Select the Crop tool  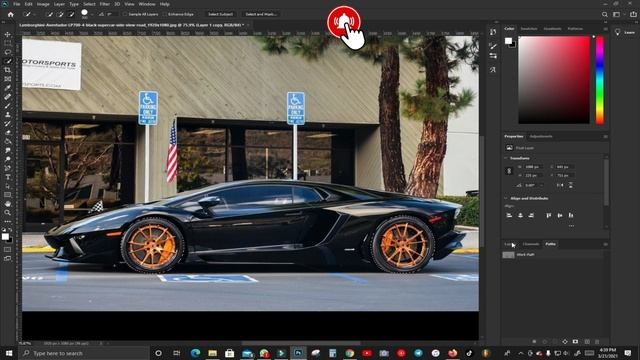coord(7,70)
